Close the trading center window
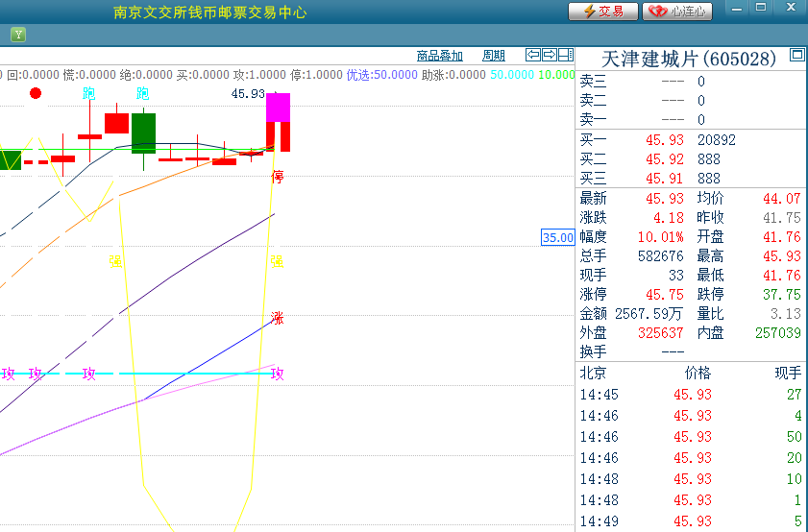 click(791, 8)
